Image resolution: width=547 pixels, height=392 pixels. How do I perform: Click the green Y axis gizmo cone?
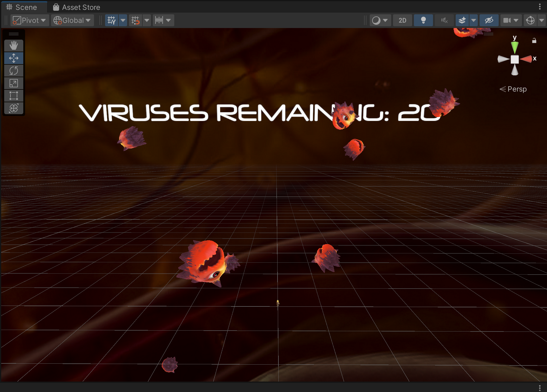click(515, 47)
